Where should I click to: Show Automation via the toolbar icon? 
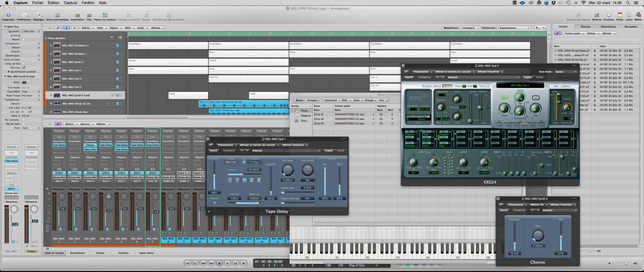tap(77, 15)
